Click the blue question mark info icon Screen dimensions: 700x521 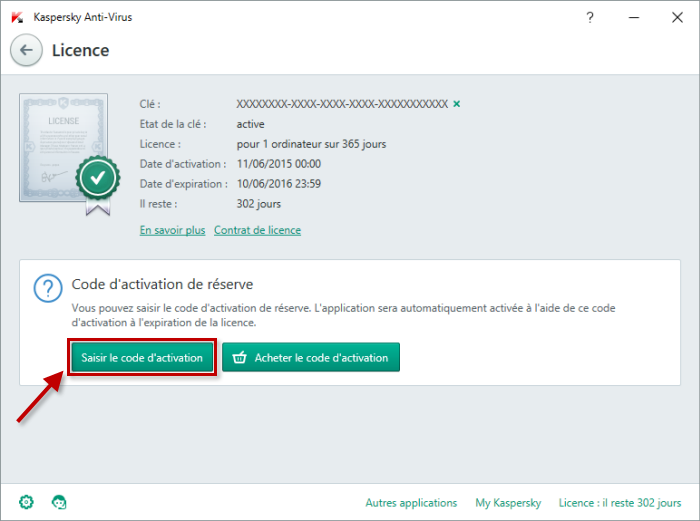[x=48, y=289]
